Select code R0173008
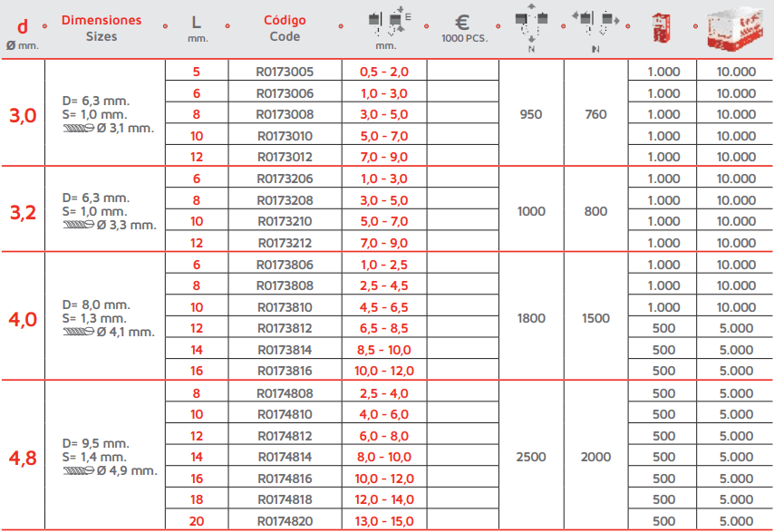 click(x=285, y=114)
